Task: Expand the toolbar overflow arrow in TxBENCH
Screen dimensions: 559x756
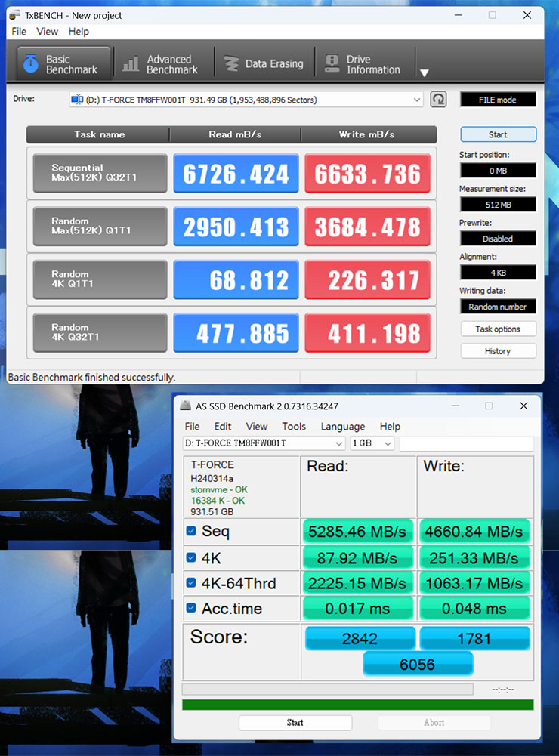Action: (424, 73)
